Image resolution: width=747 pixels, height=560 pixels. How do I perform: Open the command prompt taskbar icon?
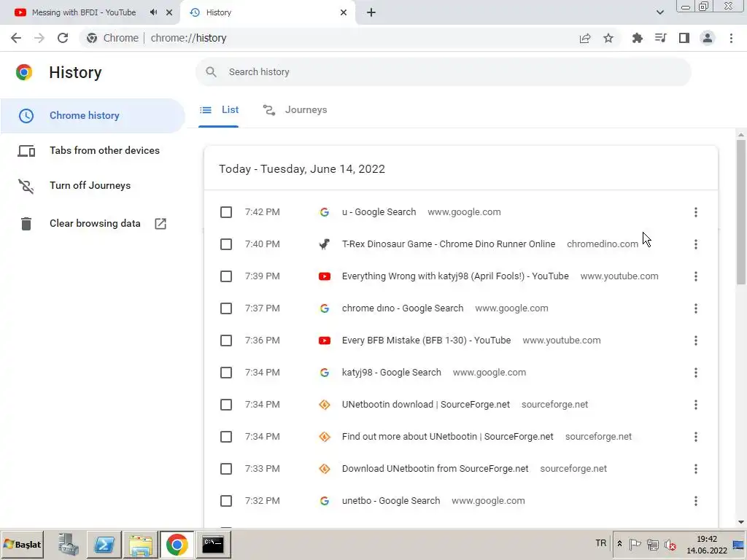coord(213,544)
